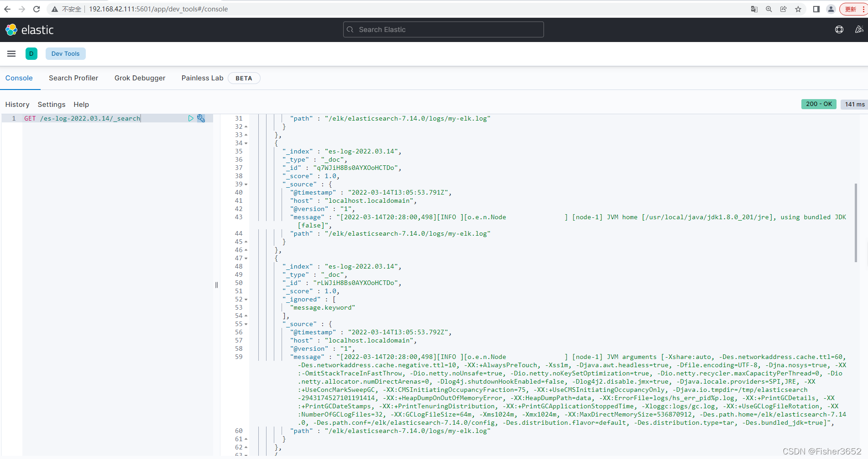Open the History panel

[17, 105]
